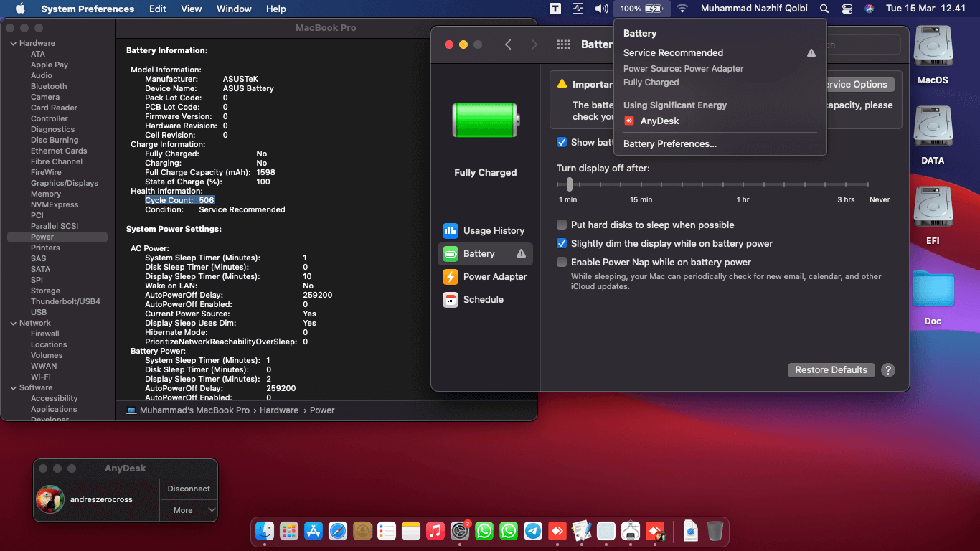Expand the AnyDesk More dropdown
Image resolution: width=980 pixels, height=551 pixels.
coord(189,510)
